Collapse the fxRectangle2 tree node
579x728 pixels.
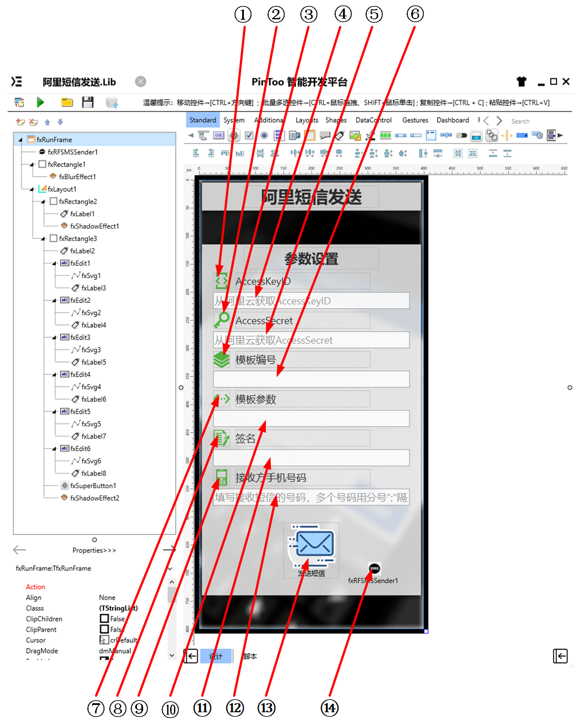[43, 202]
